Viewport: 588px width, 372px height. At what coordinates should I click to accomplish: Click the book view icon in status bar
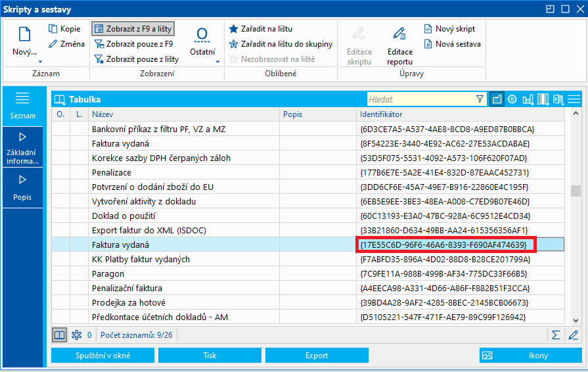point(59,335)
